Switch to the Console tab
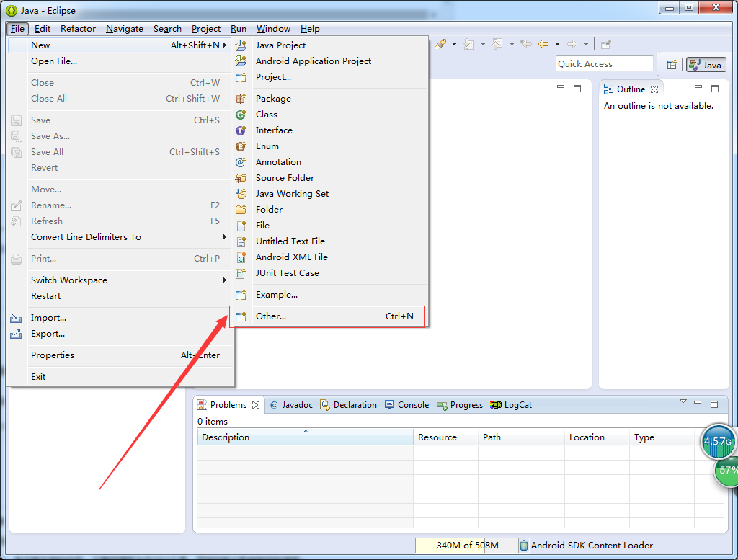 click(406, 405)
